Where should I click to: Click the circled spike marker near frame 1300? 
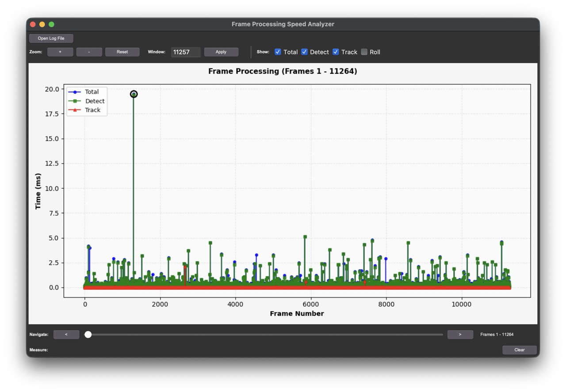click(134, 94)
